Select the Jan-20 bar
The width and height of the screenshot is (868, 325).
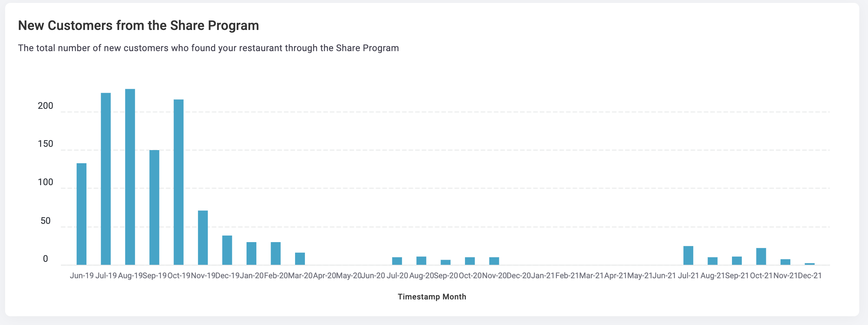[x=251, y=253]
